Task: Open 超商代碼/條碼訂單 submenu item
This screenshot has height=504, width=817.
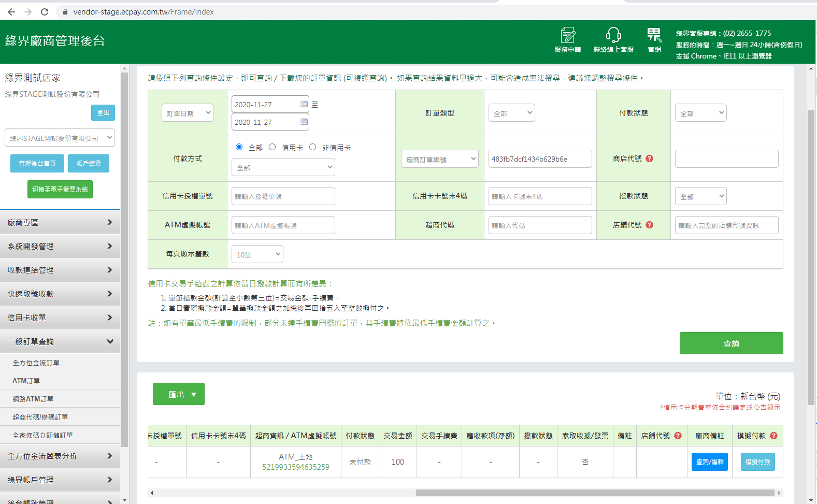Action: 60,417
